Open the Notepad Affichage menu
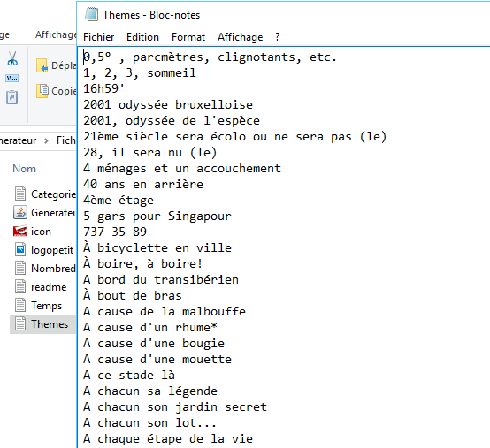Screen dimensions: 490x448 (241, 37)
